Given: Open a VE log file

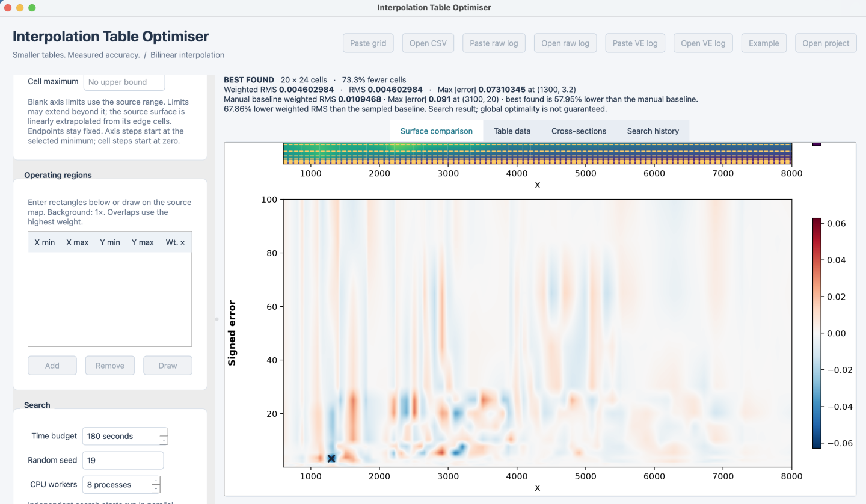Looking at the screenshot, I should [x=703, y=43].
